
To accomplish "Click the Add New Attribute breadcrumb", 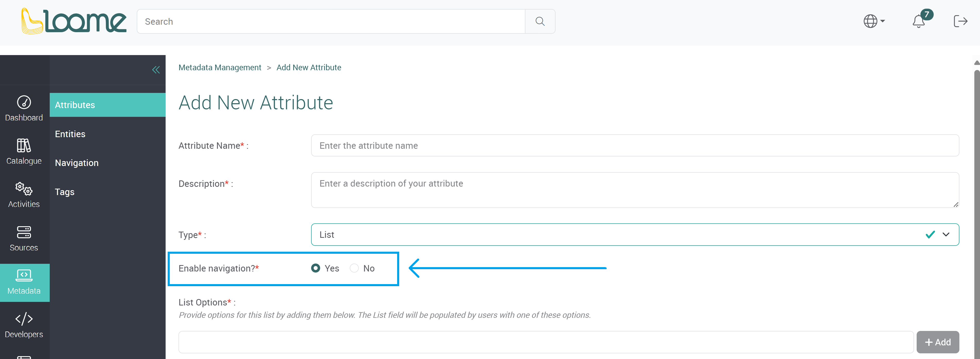I will click(x=309, y=68).
